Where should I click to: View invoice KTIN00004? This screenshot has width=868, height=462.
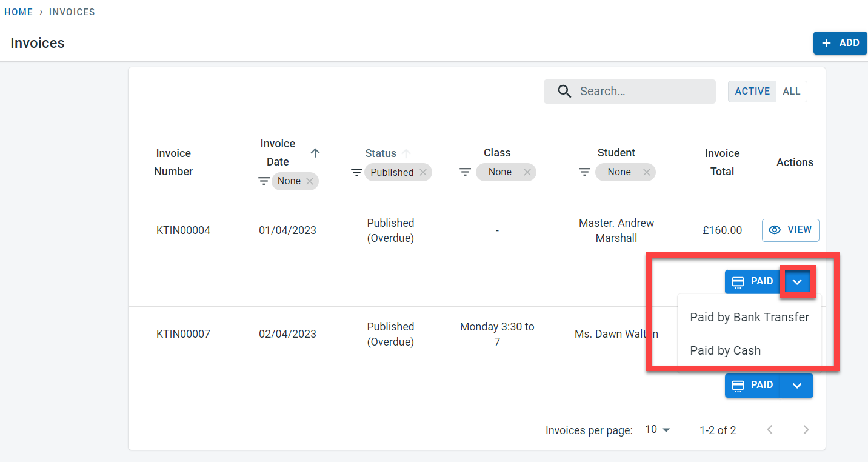pyautogui.click(x=790, y=230)
